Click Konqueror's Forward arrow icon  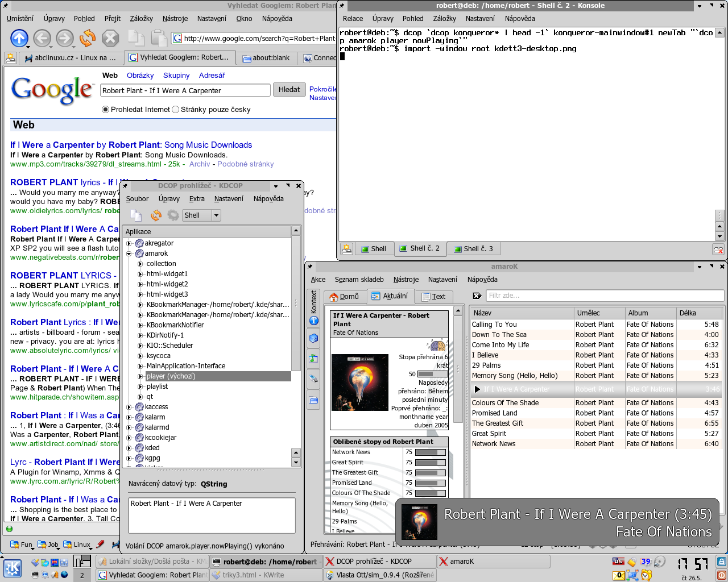tap(65, 38)
